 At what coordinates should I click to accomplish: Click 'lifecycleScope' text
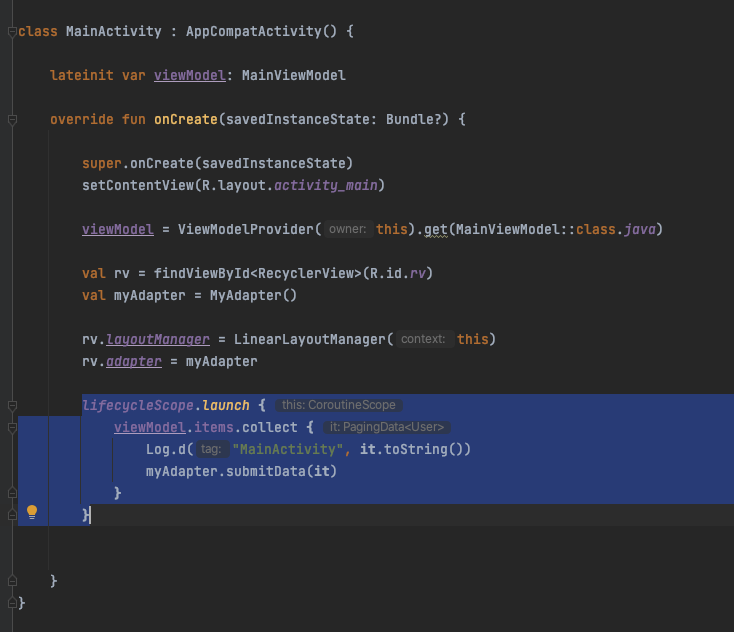[138, 405]
